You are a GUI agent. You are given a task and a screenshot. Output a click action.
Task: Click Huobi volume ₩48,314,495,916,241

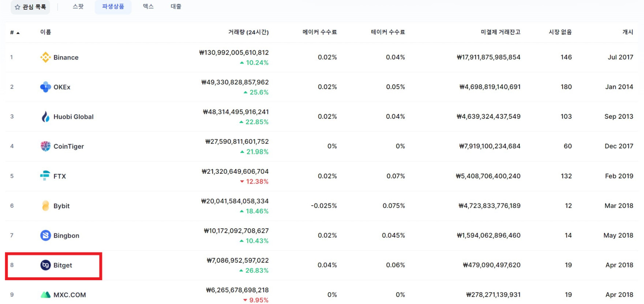point(236,112)
